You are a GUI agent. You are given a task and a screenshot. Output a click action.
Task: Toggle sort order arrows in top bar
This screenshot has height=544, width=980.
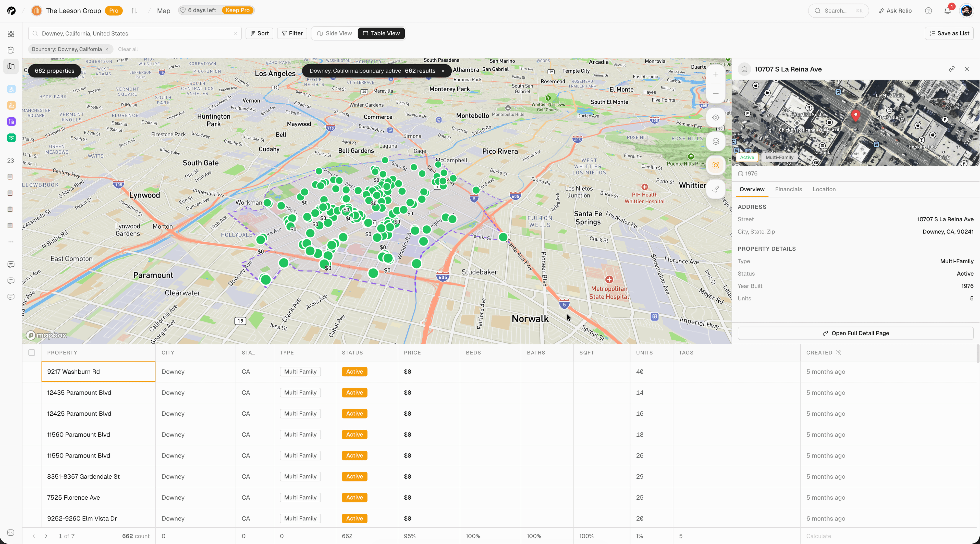134,11
